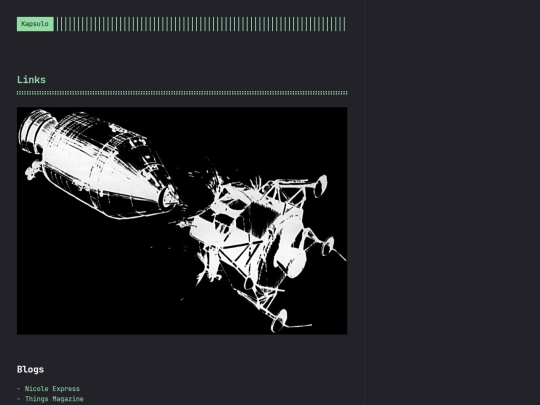Click the Apollo spacecraft image
The image size is (540, 405).
182,221
